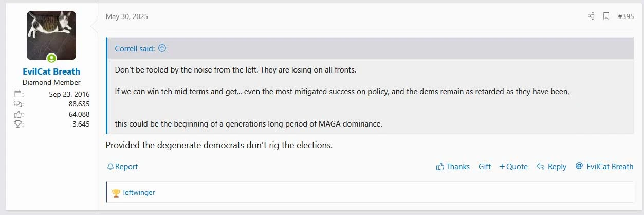644x215 pixels.
Task: Click the May 30, 2025 post date
Action: tap(126, 16)
